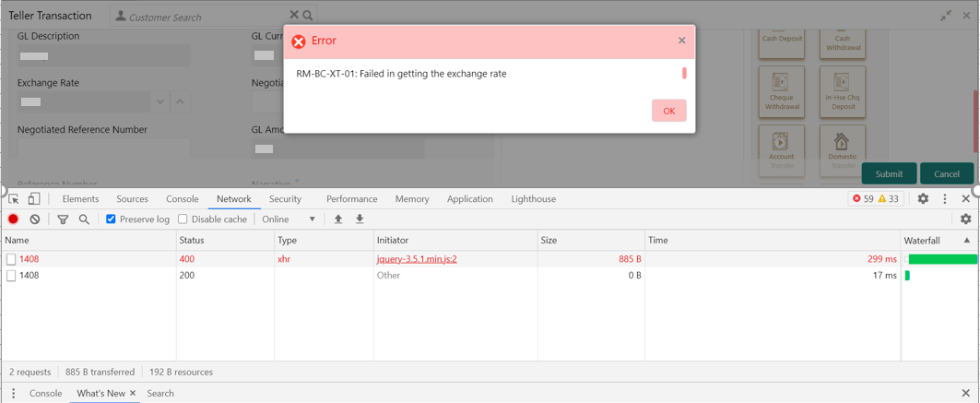Switch to the drawer Search tab
The height and width of the screenshot is (403, 980).
tap(160, 393)
